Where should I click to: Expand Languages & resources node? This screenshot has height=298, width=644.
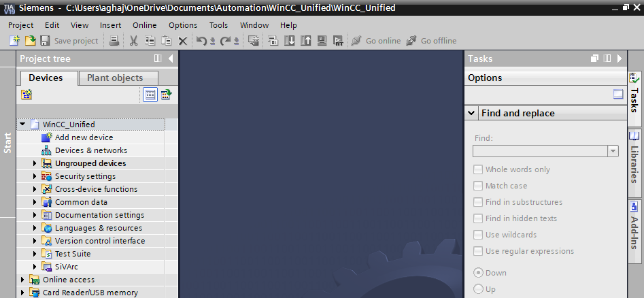pos(35,228)
